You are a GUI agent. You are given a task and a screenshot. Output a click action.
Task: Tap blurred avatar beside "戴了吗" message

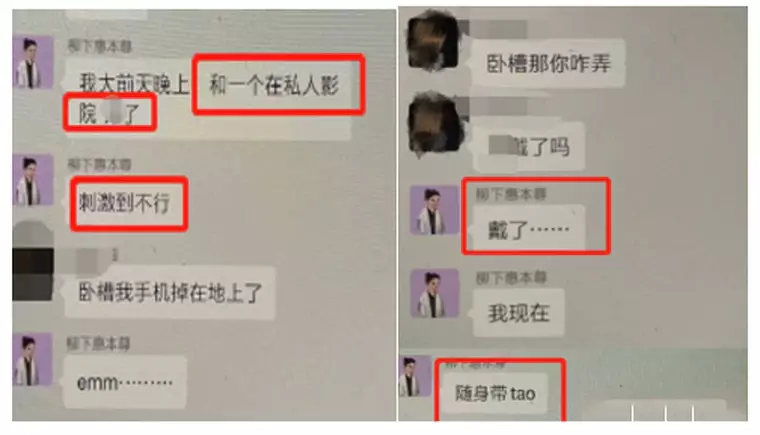(433, 124)
